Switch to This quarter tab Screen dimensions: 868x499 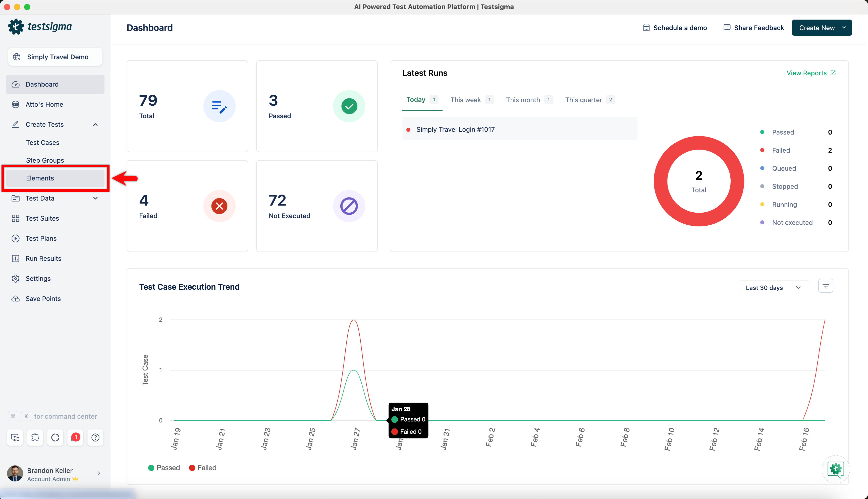click(x=583, y=100)
